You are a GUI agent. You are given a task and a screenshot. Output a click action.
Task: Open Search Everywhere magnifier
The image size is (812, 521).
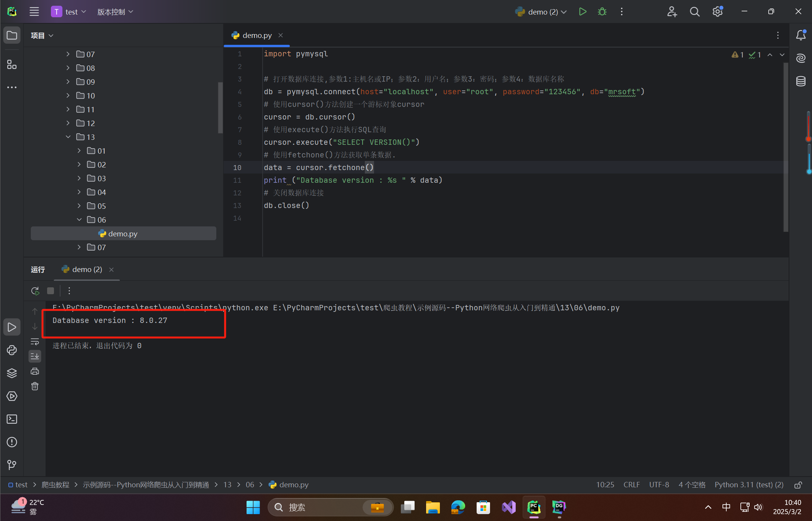click(694, 12)
